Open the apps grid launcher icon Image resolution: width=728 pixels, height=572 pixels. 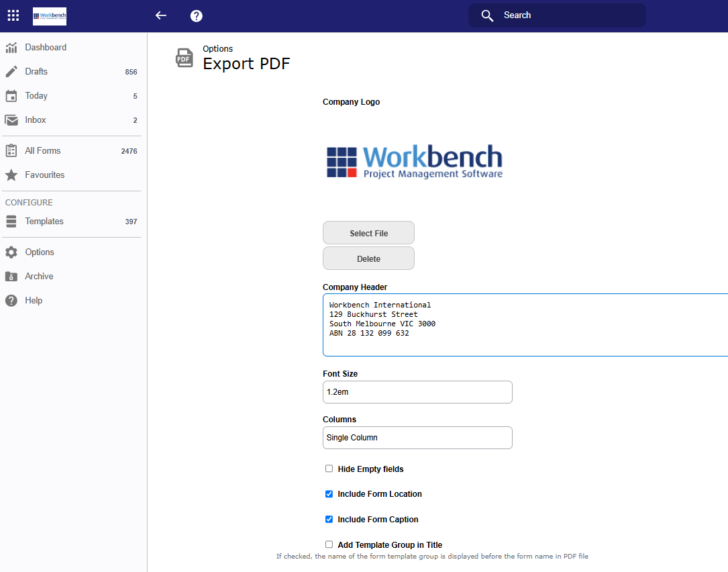tap(13, 16)
